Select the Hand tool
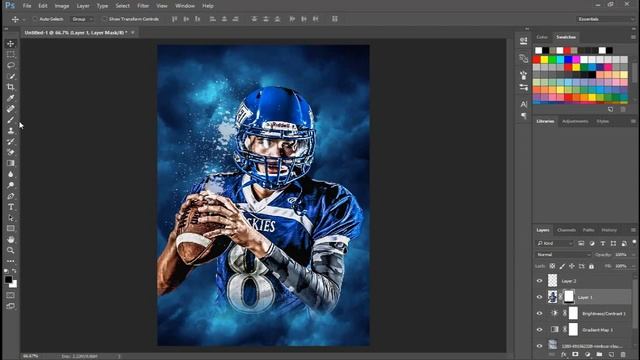Screen dimensions: 640x360 tap(11, 239)
